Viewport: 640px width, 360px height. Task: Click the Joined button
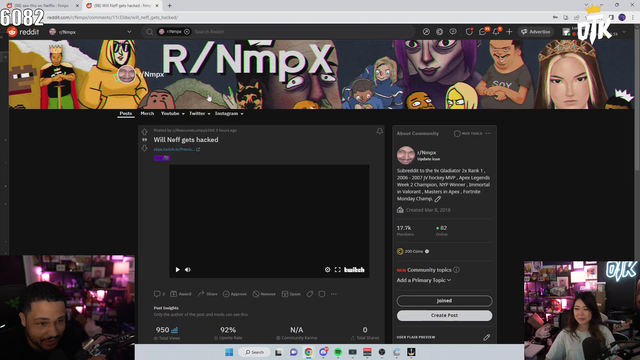(x=444, y=301)
